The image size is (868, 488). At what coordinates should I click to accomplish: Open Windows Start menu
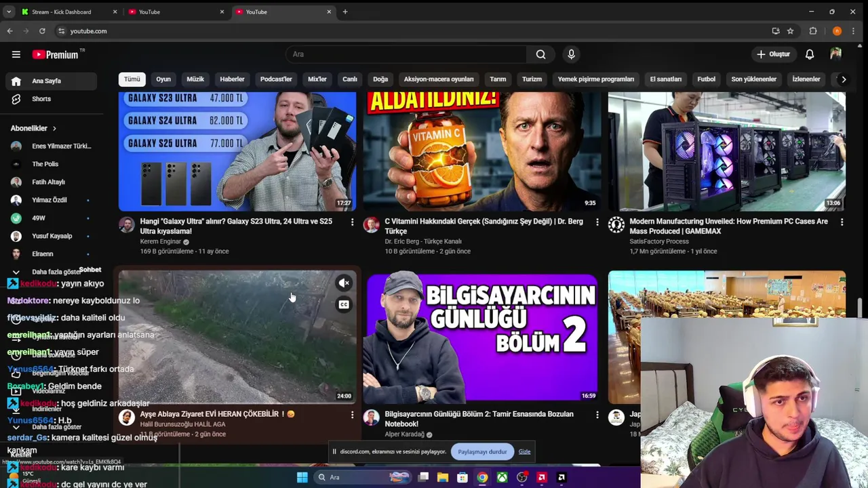coord(302,477)
